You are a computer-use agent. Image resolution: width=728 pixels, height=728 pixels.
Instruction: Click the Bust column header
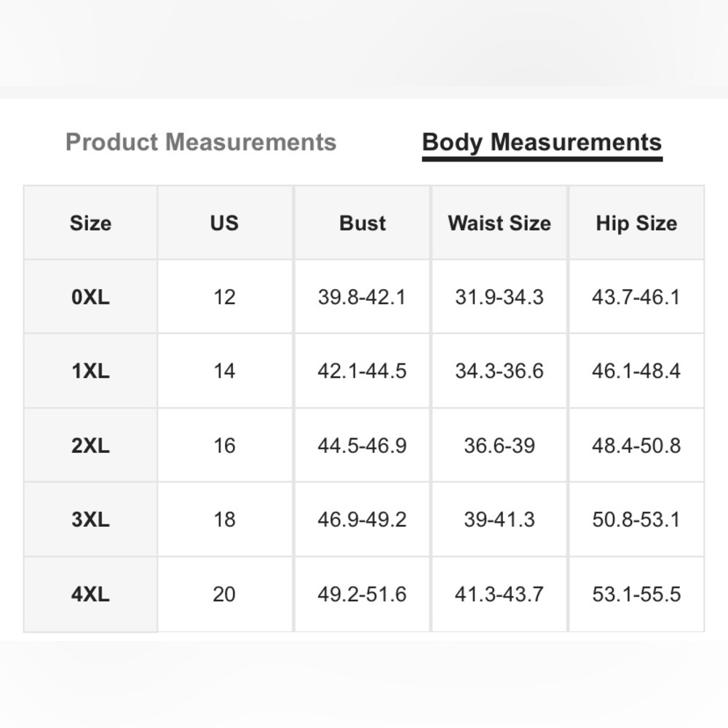(362, 223)
